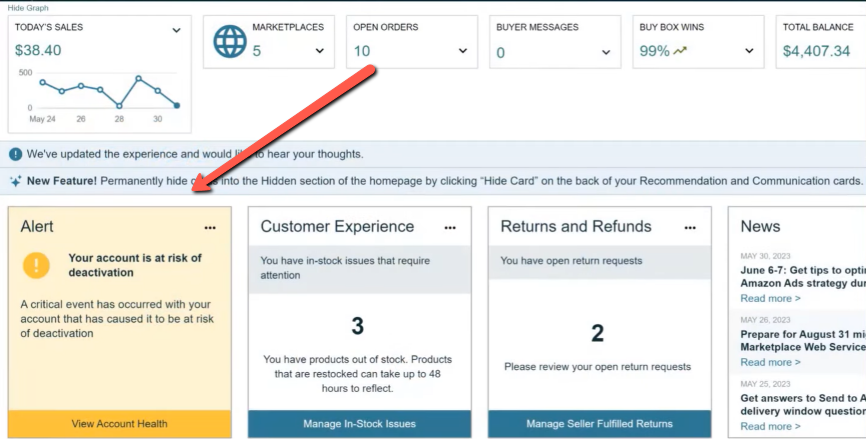Expand the Buy Box Wins dropdown
The width and height of the screenshot is (866, 439).
coord(749,51)
